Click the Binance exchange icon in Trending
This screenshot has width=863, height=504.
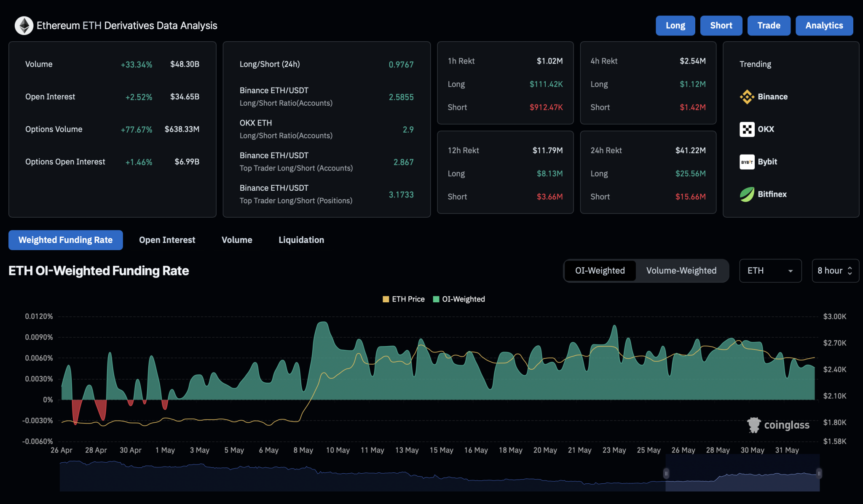[747, 97]
